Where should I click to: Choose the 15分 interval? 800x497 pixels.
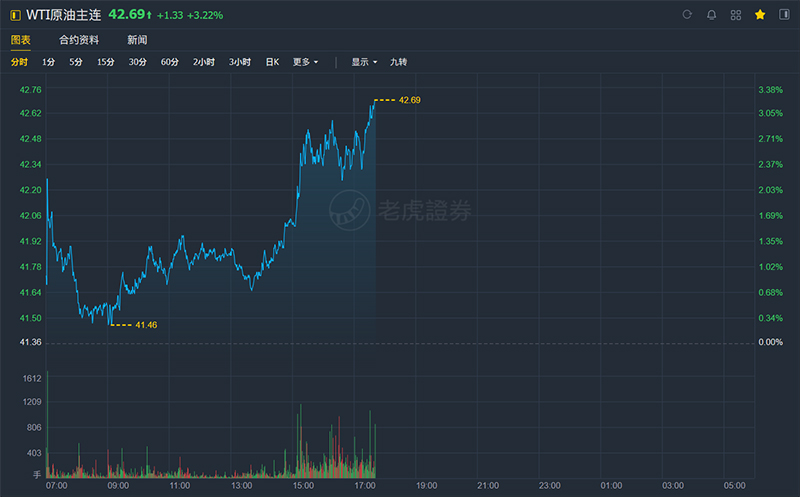tap(106, 62)
